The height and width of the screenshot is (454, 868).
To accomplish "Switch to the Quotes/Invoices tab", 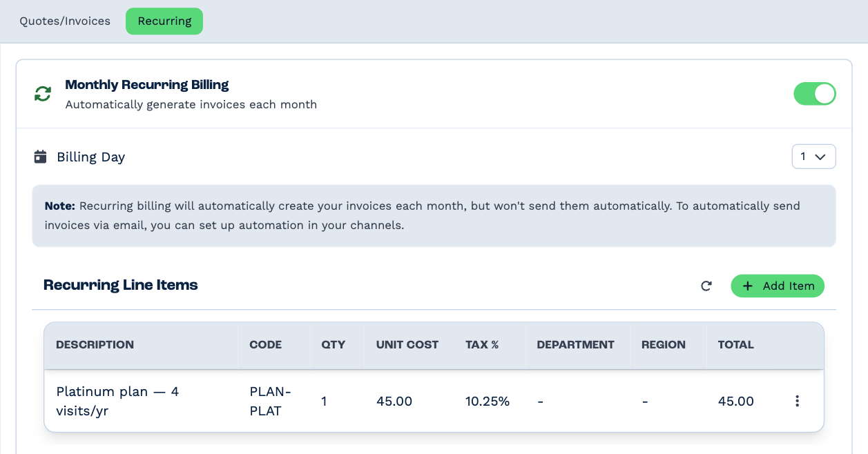I will (x=65, y=21).
